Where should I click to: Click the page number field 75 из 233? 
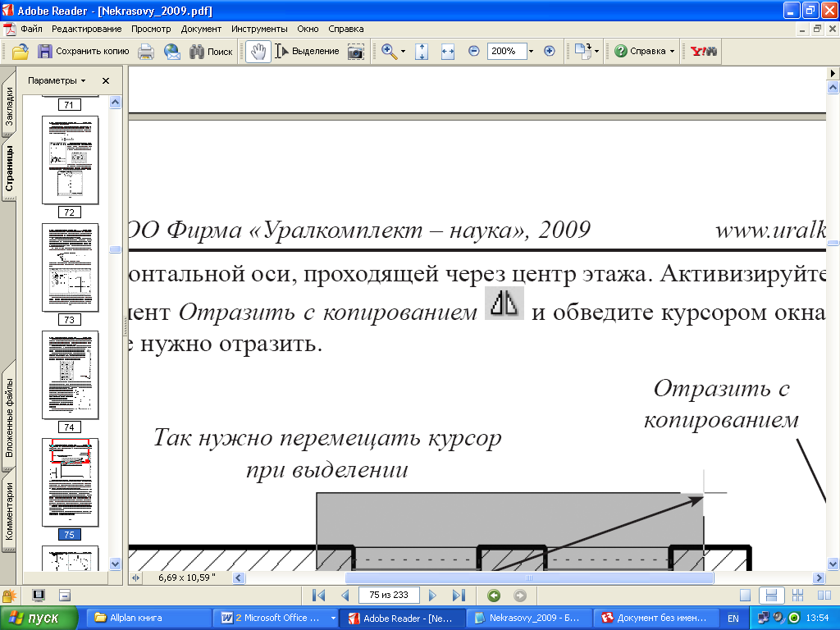389,596
